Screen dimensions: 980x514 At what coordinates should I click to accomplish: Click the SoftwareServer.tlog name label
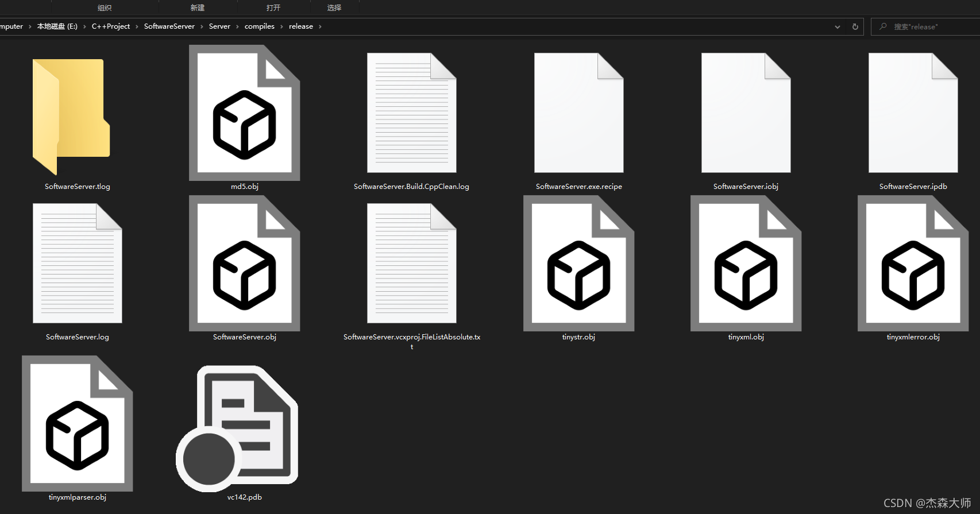point(78,187)
